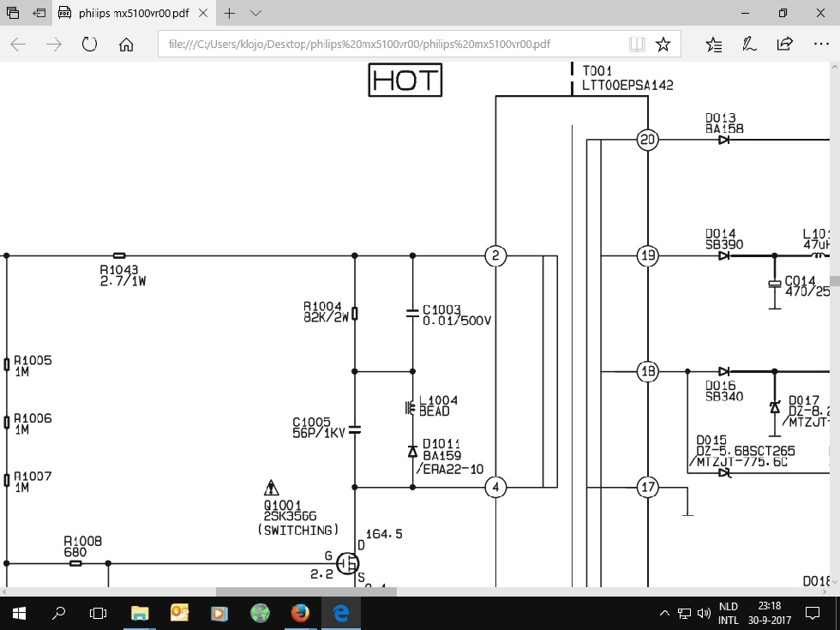Click the R1004 82K/2W label
This screenshot has width=840, height=630.
point(326,312)
